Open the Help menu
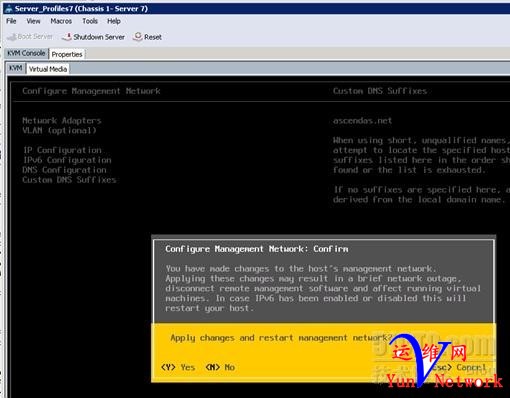Image resolution: width=510 pixels, height=398 pixels. (114, 21)
